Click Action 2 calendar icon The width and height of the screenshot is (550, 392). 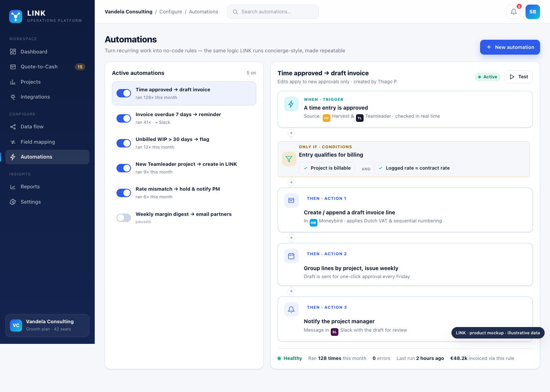pyautogui.click(x=291, y=256)
